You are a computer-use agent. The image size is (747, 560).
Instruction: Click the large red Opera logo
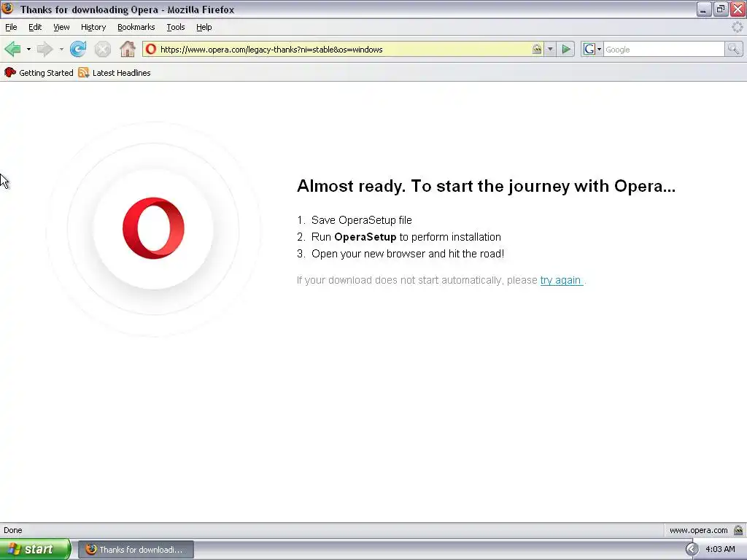click(x=153, y=228)
